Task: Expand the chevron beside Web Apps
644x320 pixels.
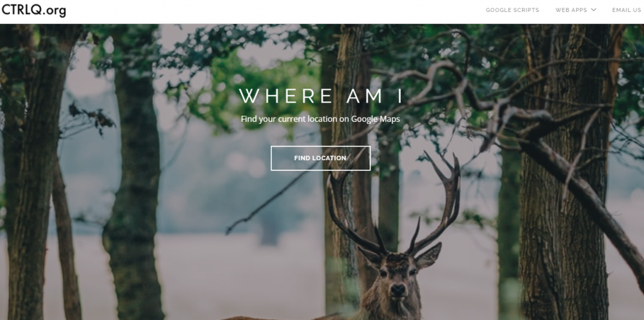Action: [x=593, y=10]
